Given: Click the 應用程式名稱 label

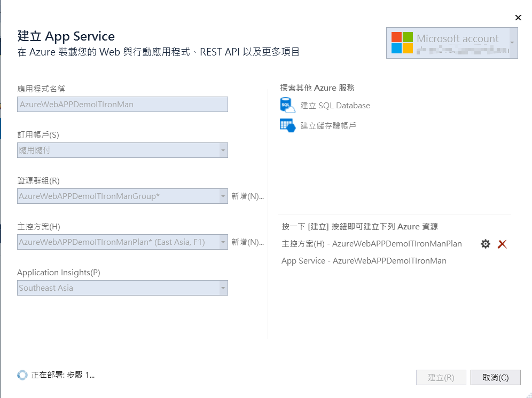Looking at the screenshot, I should point(41,89).
